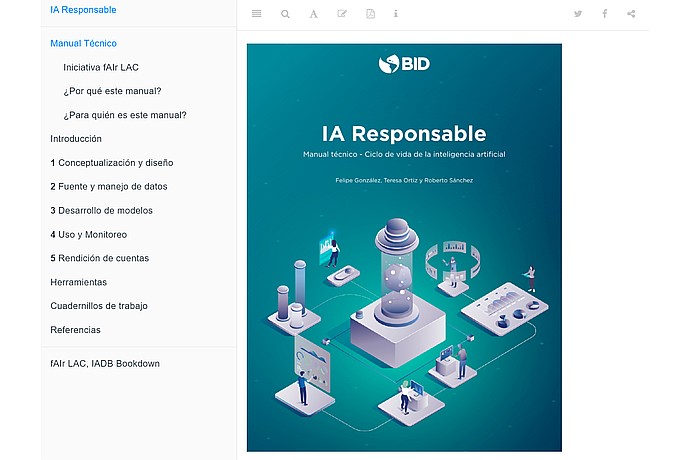
Task: Click the IA Responsable book cover image
Action: coord(404,247)
